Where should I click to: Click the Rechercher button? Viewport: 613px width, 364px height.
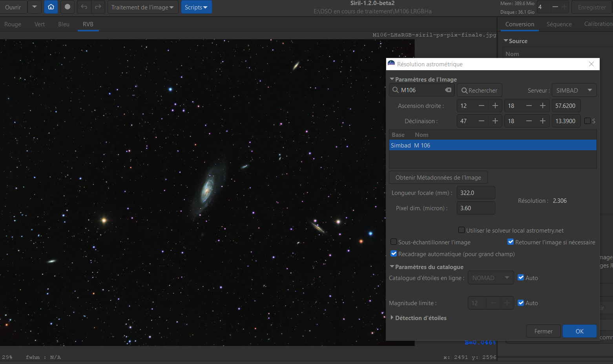click(x=479, y=90)
